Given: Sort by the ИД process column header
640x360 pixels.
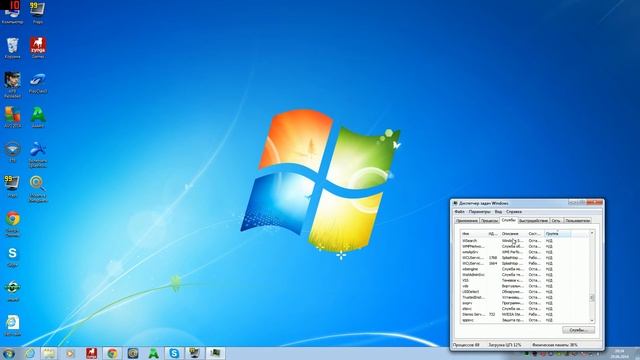Looking at the screenshot, I should 493,234.
